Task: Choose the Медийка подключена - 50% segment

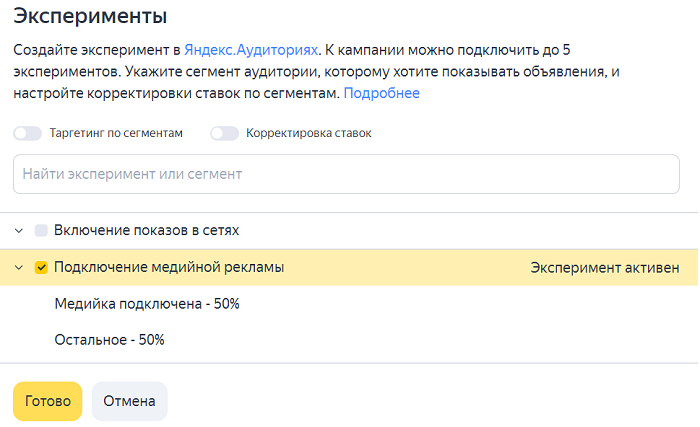Action: pos(147,304)
